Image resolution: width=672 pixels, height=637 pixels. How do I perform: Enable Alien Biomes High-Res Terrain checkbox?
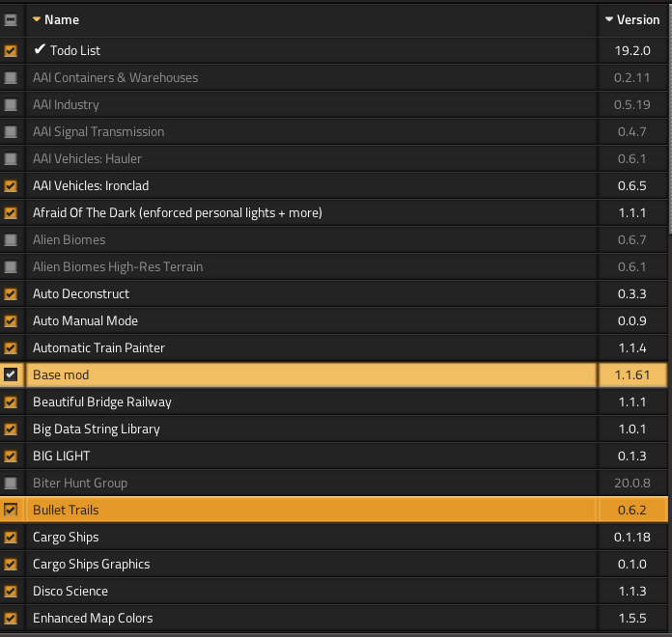pyautogui.click(x=11, y=266)
